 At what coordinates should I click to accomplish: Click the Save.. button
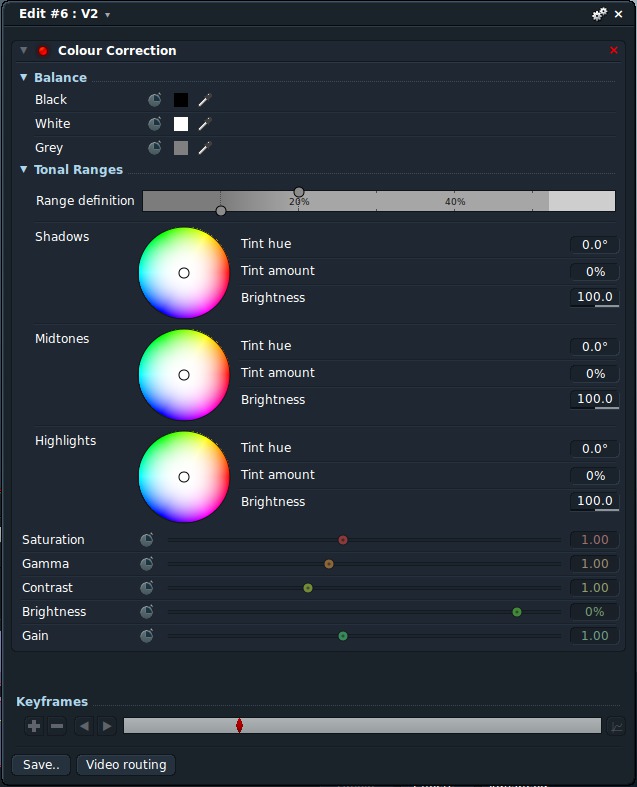[41, 765]
